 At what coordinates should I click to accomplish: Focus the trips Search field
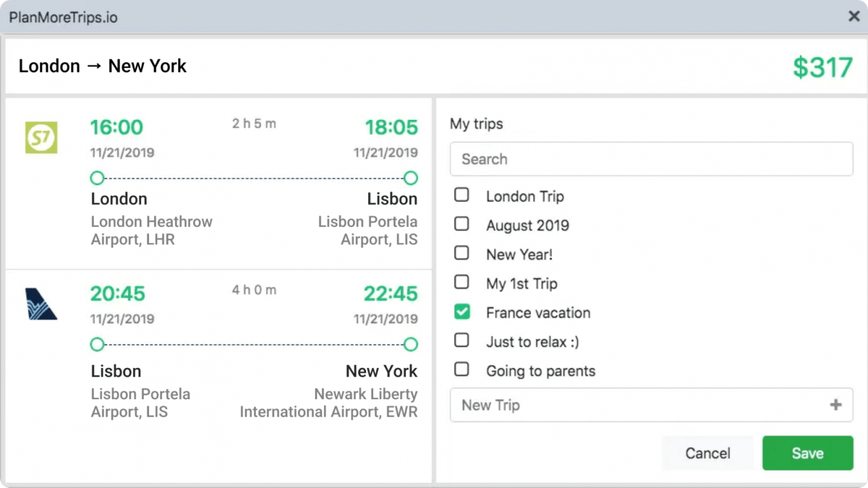[x=651, y=159]
